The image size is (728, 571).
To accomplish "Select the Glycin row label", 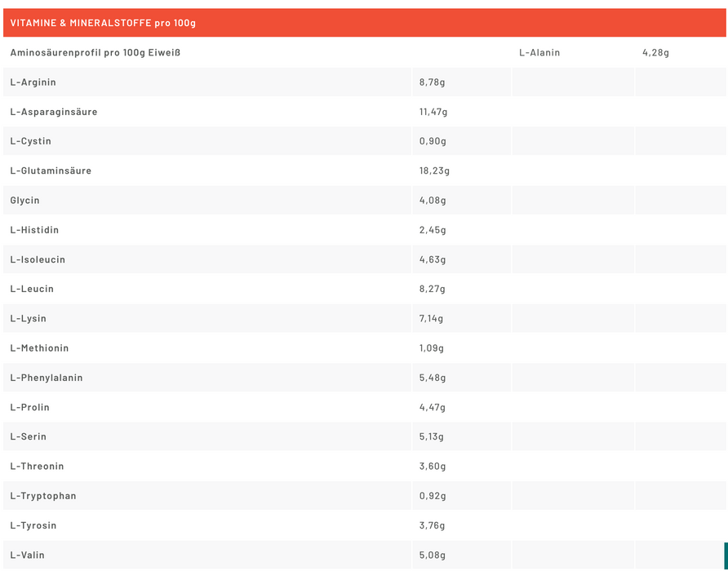I will (x=25, y=201).
